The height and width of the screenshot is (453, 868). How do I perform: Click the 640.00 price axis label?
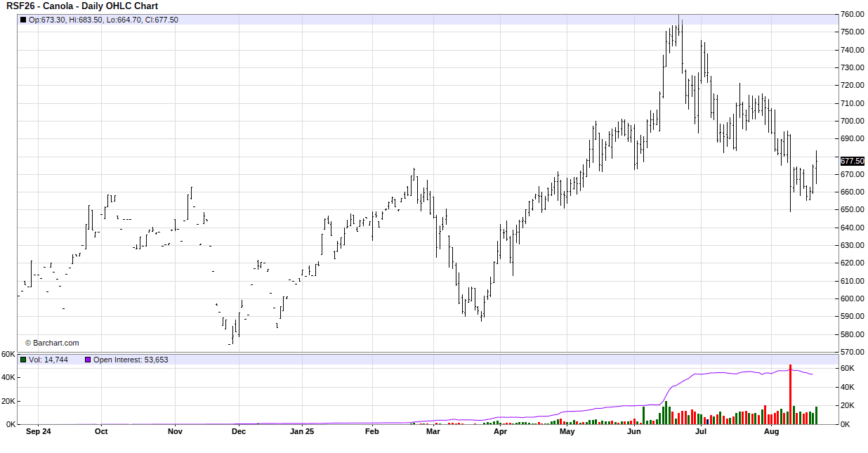click(x=852, y=228)
